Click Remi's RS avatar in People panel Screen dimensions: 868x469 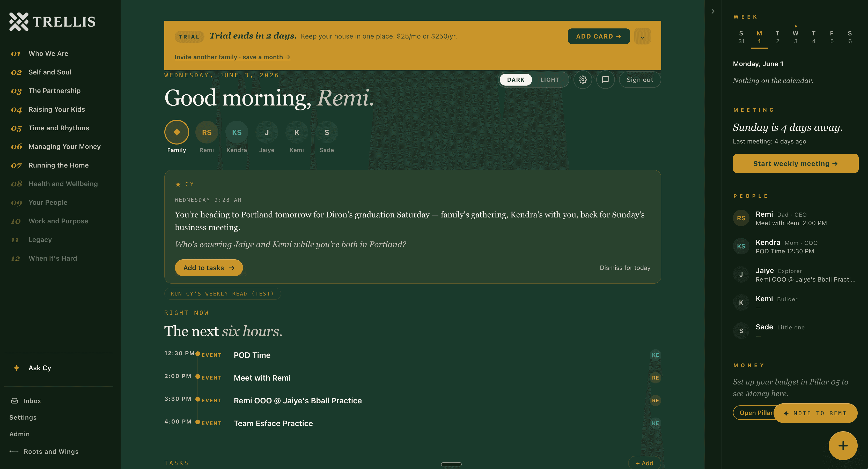[741, 218]
